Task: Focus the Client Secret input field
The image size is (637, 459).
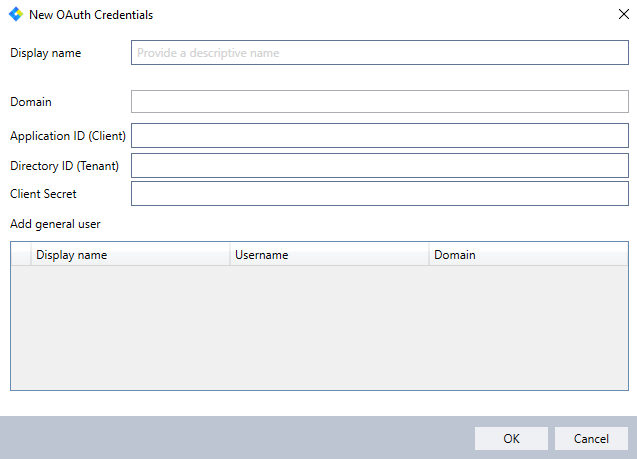Action: click(x=380, y=194)
